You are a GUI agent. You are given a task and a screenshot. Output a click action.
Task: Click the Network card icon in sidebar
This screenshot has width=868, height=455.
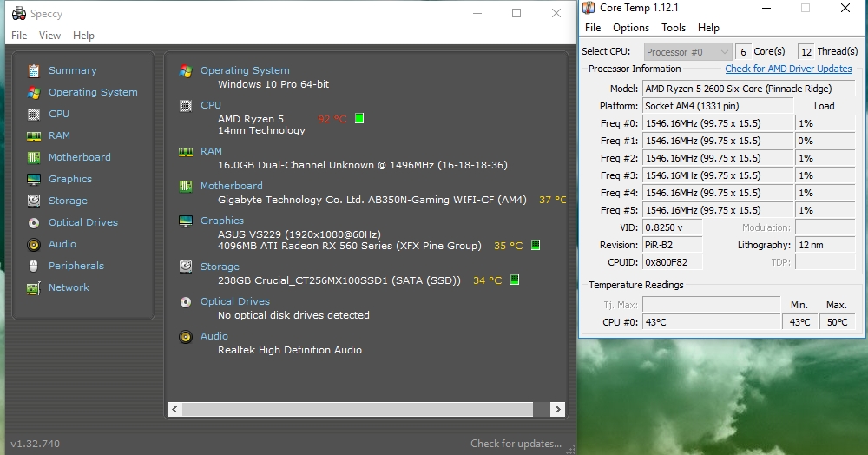[34, 287]
